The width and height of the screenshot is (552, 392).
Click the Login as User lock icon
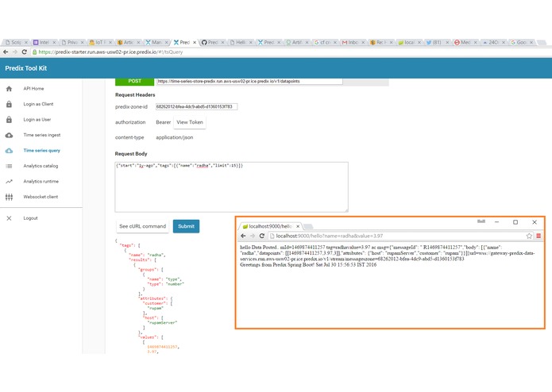10,120
